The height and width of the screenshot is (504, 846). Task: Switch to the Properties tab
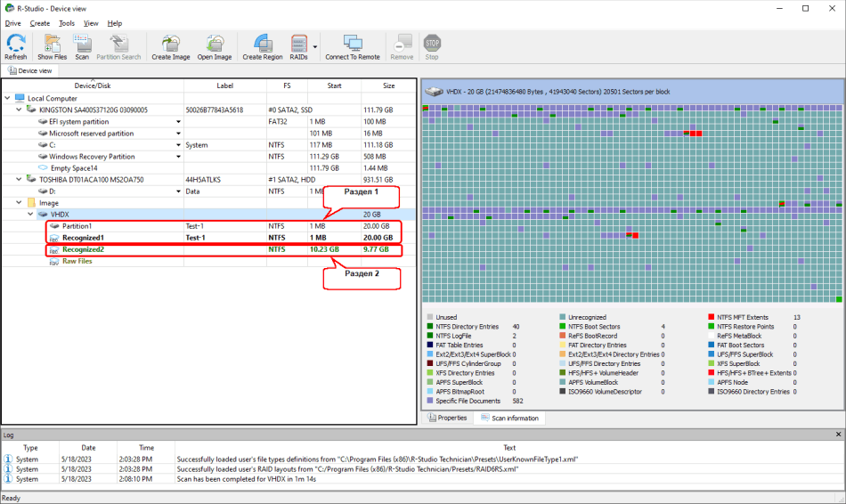(447, 418)
